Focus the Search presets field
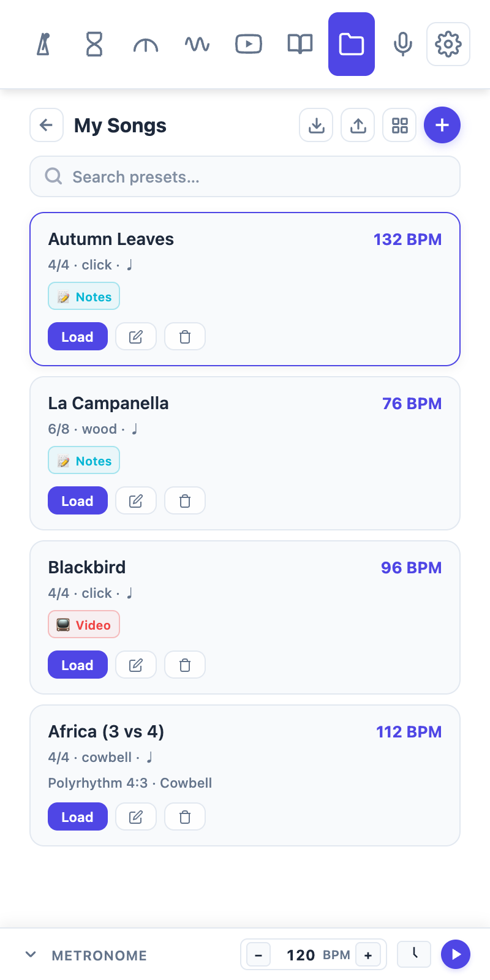This screenshot has width=490, height=980. tap(245, 176)
